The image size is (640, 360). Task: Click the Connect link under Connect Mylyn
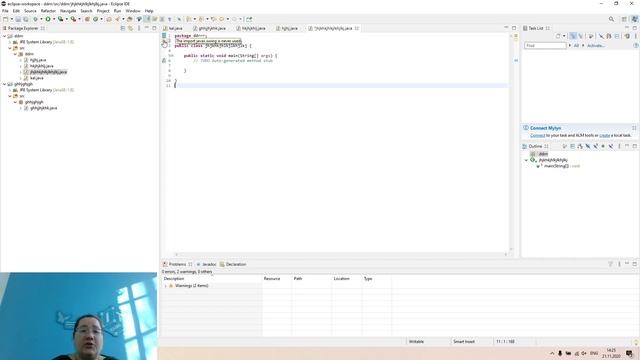point(537,135)
